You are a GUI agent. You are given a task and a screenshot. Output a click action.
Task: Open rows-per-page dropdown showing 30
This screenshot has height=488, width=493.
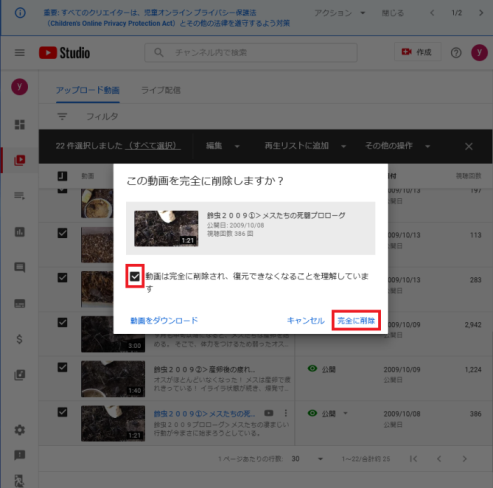(307, 459)
